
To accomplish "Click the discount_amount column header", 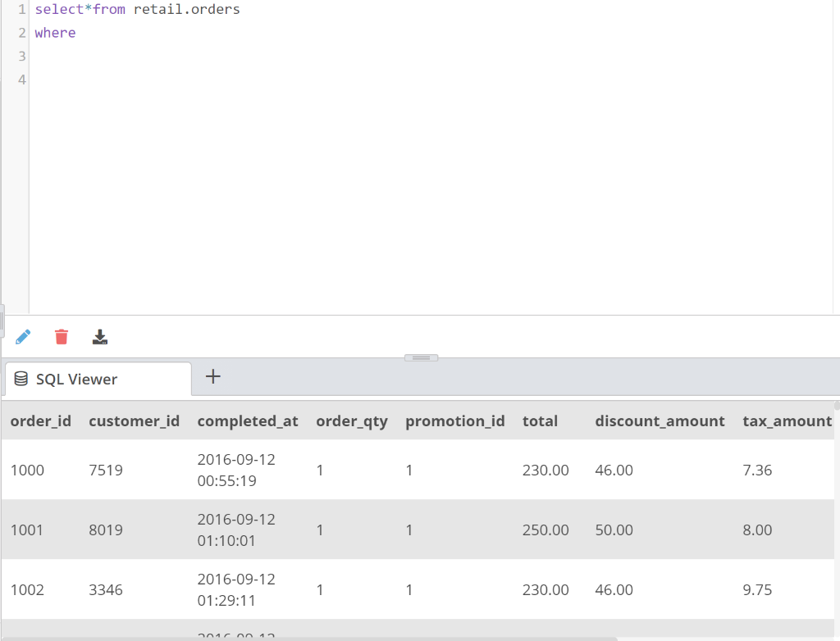I will (660, 421).
